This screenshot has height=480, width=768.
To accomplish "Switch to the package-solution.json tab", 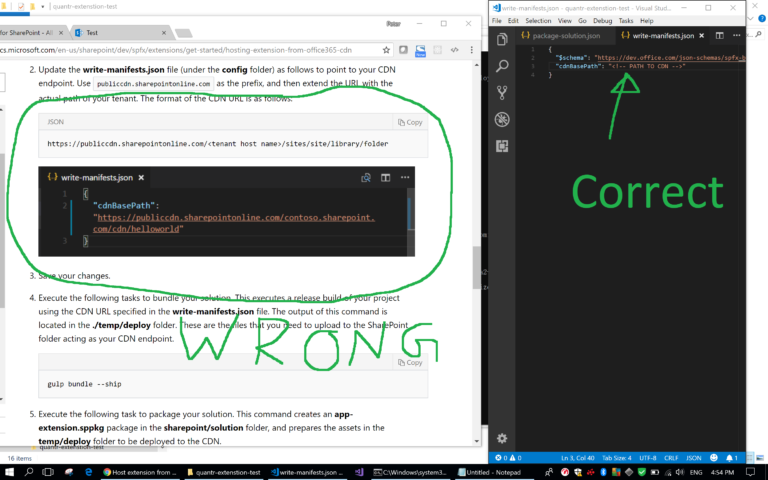I will coord(561,36).
